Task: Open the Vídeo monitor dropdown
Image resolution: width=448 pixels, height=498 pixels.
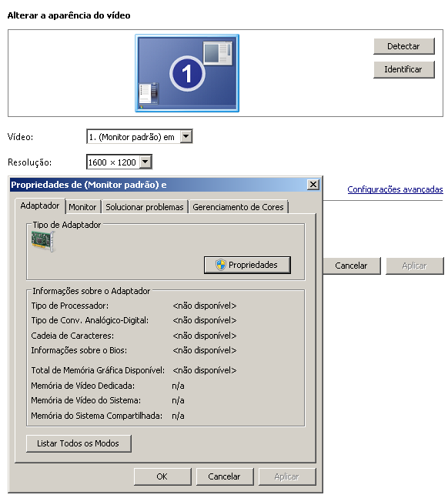Action: pos(186,137)
